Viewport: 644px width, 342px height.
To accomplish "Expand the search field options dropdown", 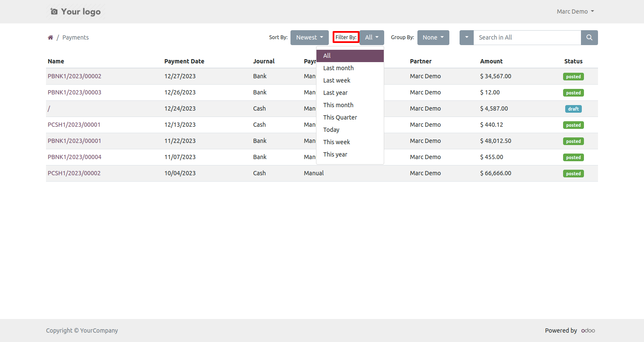I will (467, 37).
